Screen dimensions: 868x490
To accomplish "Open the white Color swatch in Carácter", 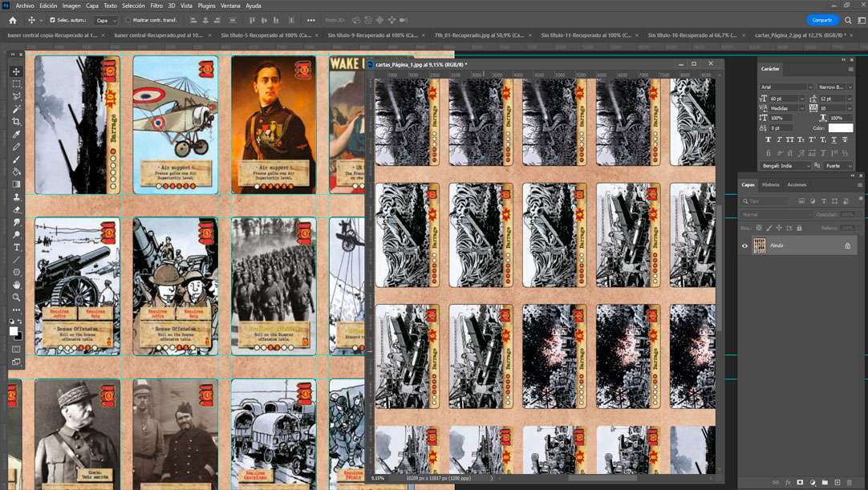I will 840,128.
